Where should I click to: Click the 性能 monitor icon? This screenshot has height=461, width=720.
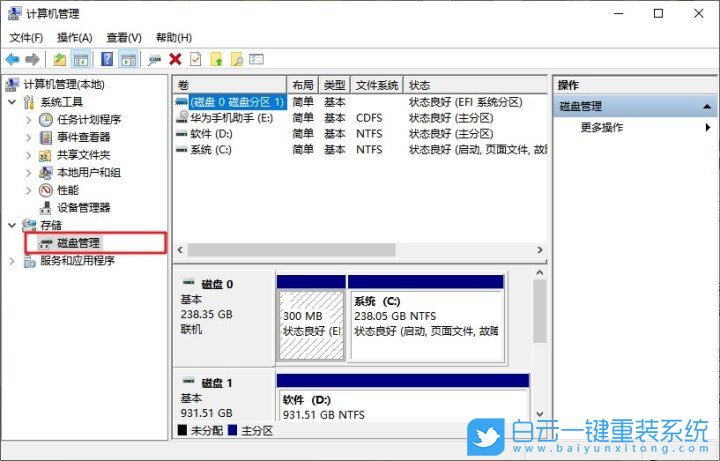click(46, 190)
